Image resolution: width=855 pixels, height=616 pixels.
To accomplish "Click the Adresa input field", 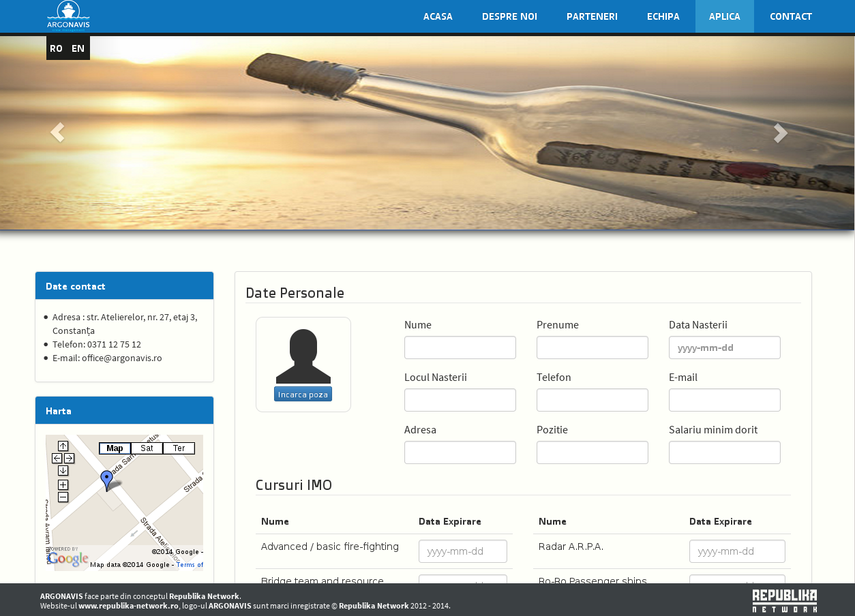I will (x=460, y=452).
